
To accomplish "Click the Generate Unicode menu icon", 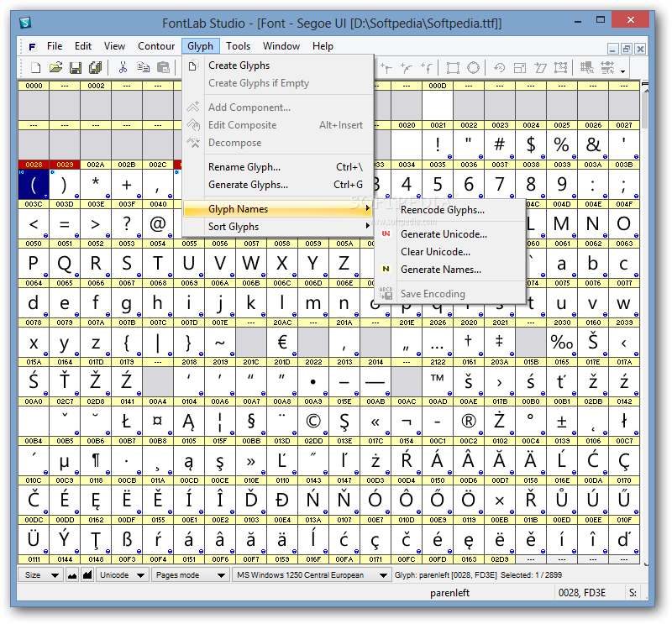I will coord(386,234).
